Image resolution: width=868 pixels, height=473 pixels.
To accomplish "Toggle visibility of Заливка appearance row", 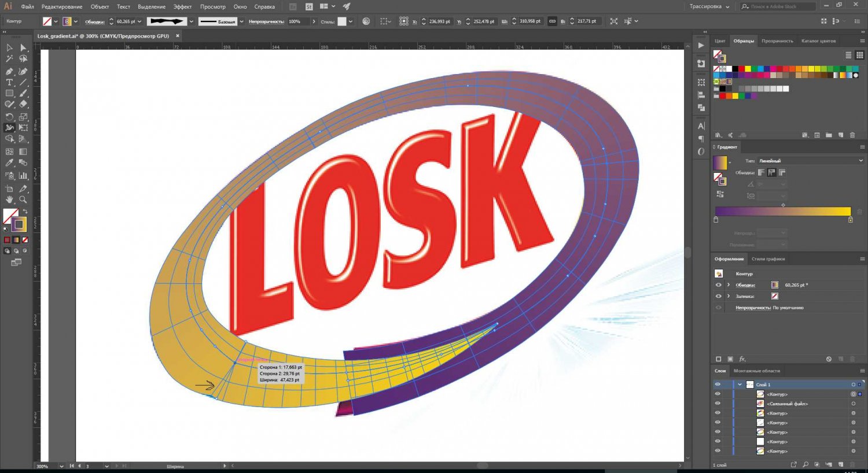I will pos(718,296).
